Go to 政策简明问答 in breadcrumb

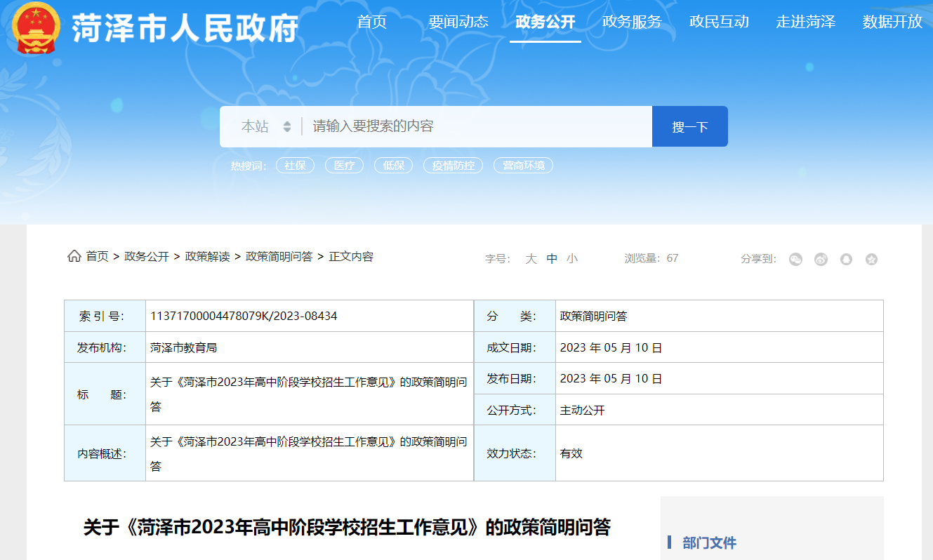click(x=279, y=257)
